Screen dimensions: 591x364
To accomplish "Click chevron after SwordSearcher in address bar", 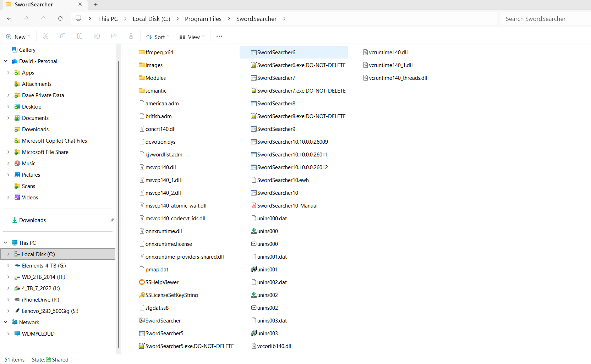I will 284,18.
